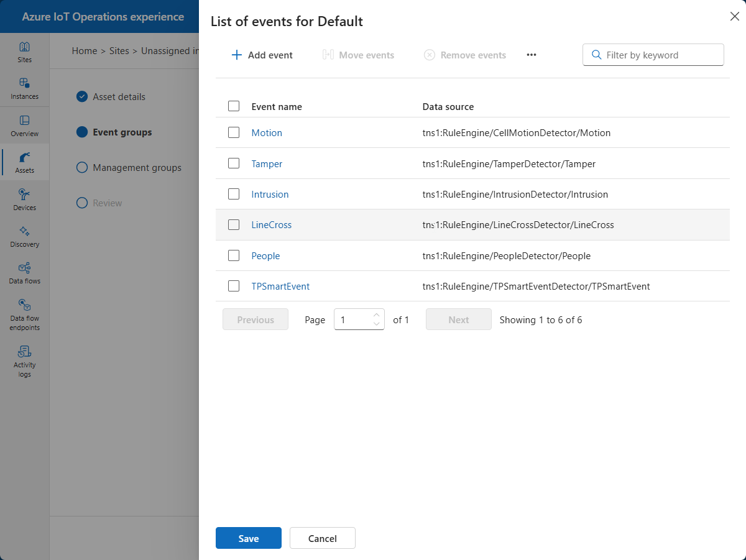Viewport: 746px width, 560px height.
Task: Open Data flow endpoints icon
Action: click(24, 314)
